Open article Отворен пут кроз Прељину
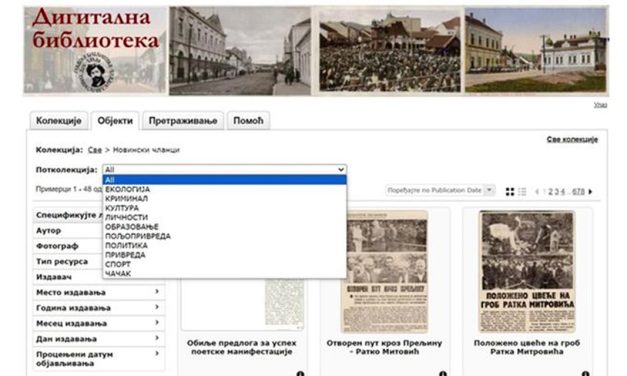Image resolution: width=627 pixels, height=376 pixels. (384, 347)
